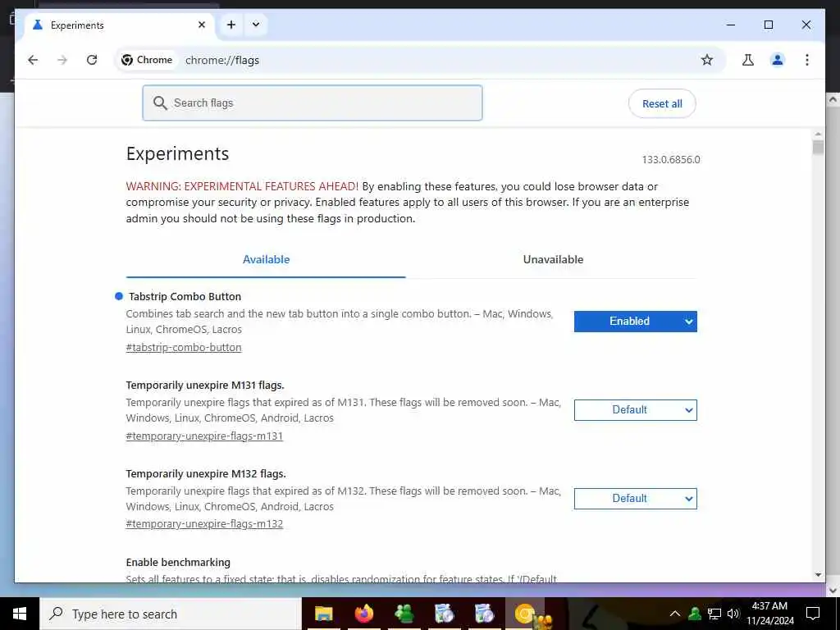Open the #temporary-unexpire-flags-m132 link
Screen dimensions: 840x630
pyautogui.click(x=204, y=524)
